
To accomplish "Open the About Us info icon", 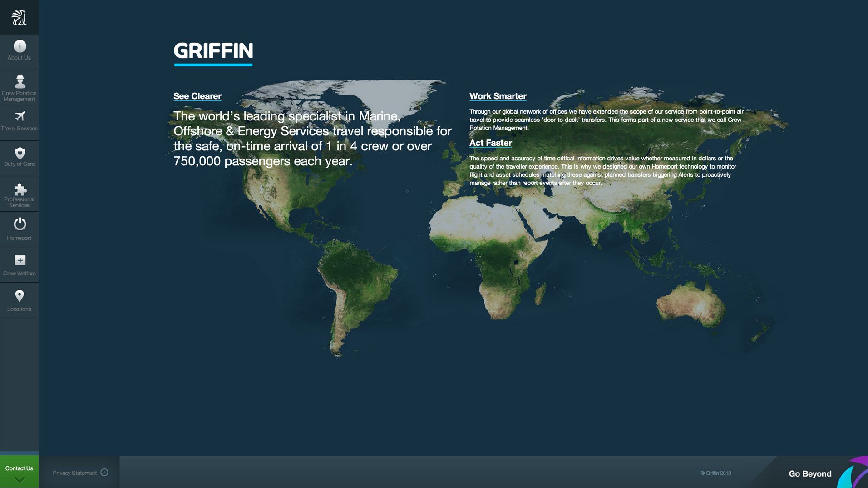I will pyautogui.click(x=20, y=46).
